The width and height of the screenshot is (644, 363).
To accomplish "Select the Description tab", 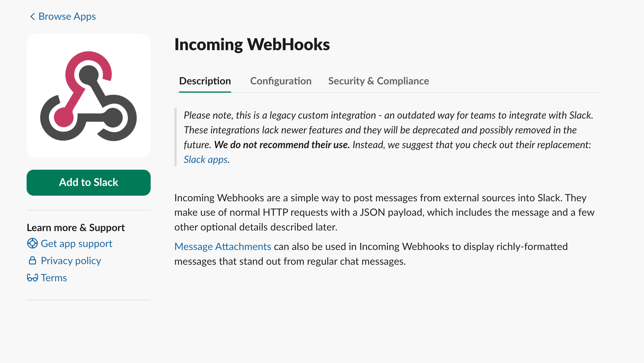I will point(205,81).
